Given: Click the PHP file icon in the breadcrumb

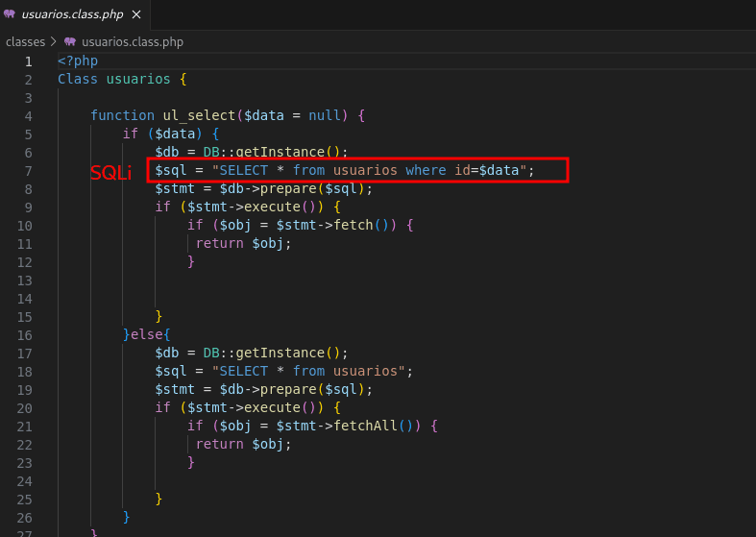Looking at the screenshot, I should pyautogui.click(x=70, y=42).
